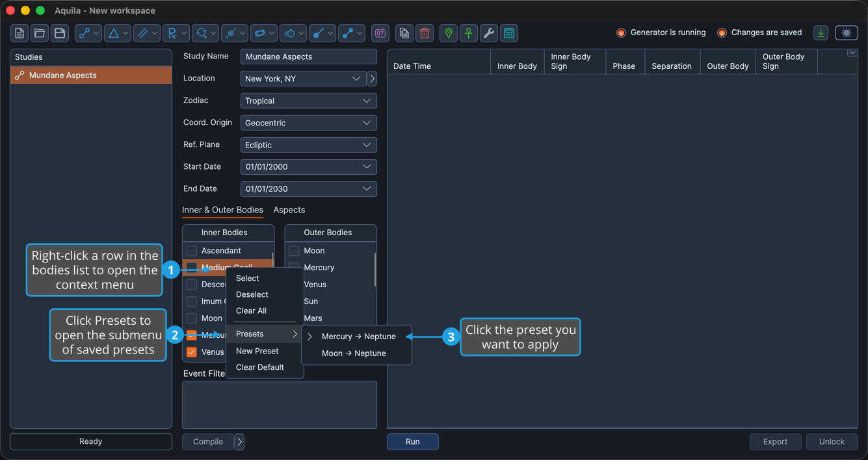Choose Deselect in the context menu

pyautogui.click(x=265, y=294)
